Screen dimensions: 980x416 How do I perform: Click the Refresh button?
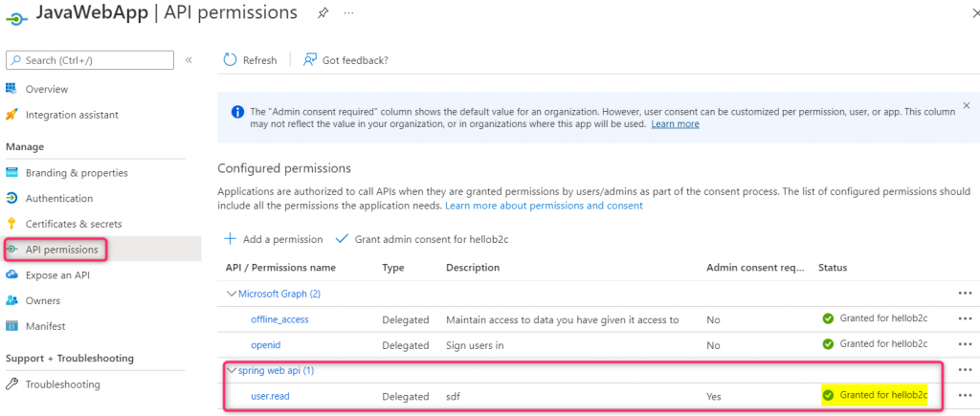coord(250,60)
